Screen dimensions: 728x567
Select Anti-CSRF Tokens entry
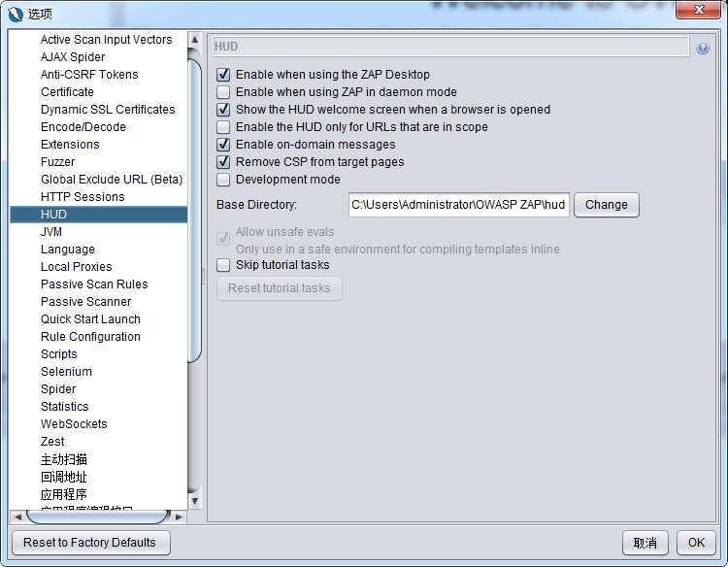(x=89, y=75)
